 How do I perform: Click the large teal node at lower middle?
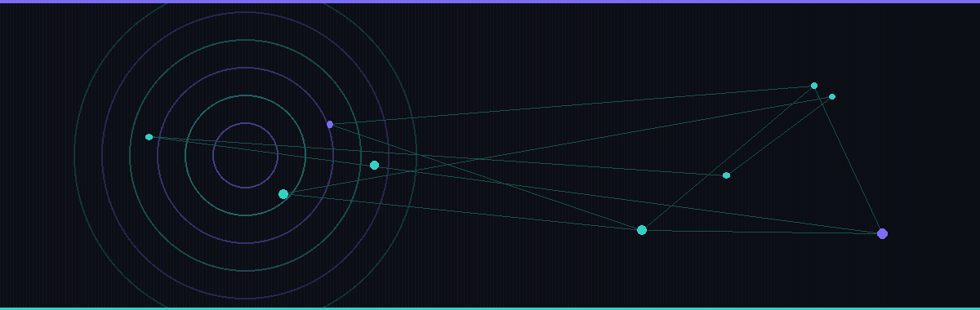[x=642, y=230]
